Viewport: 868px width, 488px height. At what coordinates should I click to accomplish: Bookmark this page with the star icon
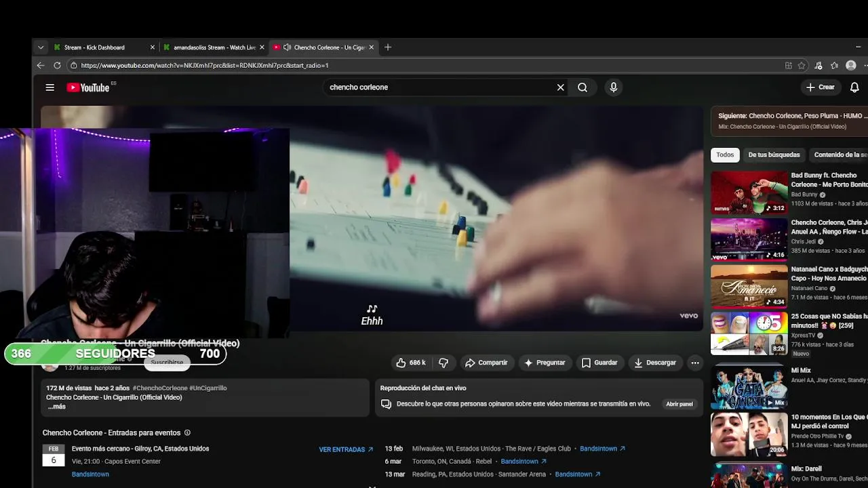(x=802, y=66)
